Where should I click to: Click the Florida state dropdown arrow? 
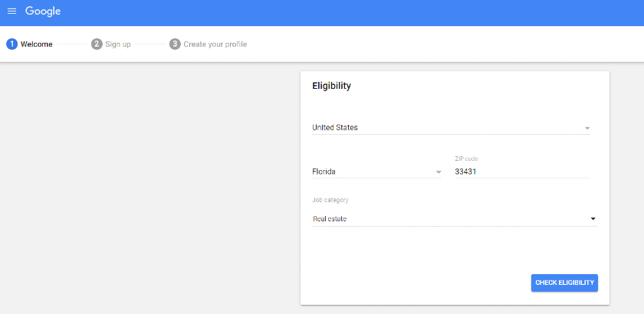(439, 172)
